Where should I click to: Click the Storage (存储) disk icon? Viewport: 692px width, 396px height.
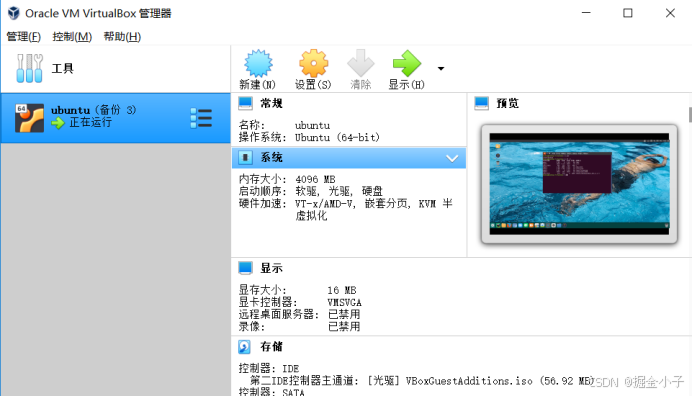point(244,347)
